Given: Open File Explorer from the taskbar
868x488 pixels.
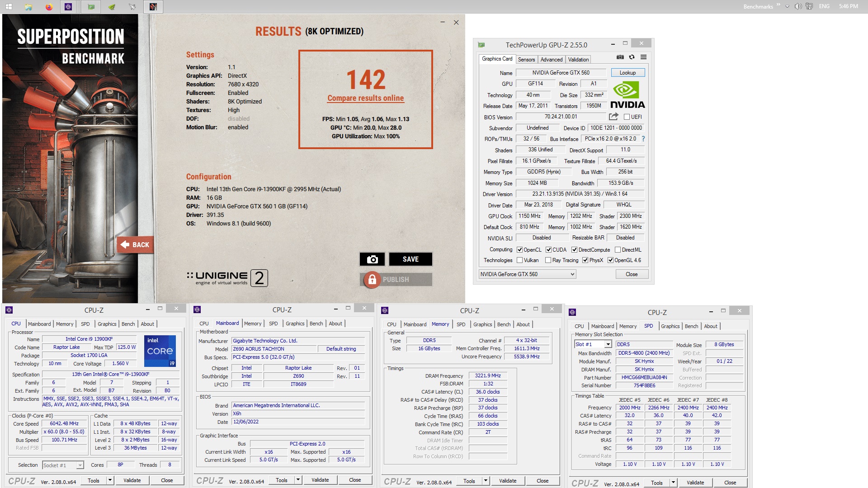Looking at the screenshot, I should (x=28, y=7).
